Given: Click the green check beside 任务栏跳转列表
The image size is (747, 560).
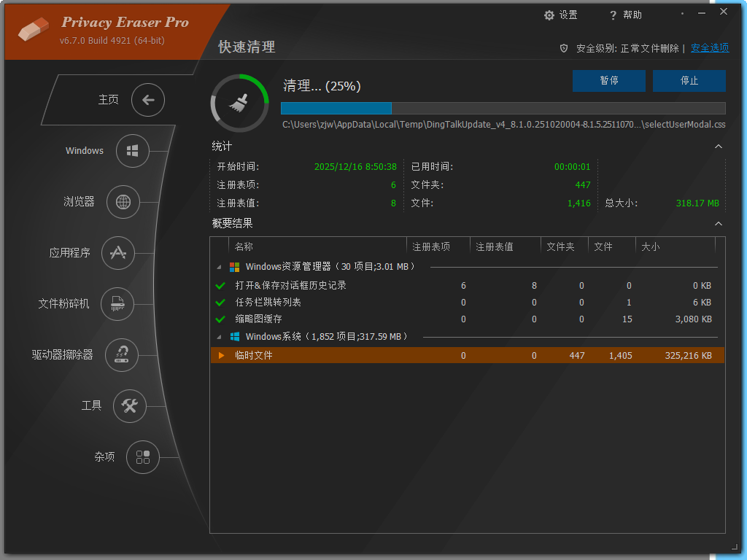Looking at the screenshot, I should 220,303.
